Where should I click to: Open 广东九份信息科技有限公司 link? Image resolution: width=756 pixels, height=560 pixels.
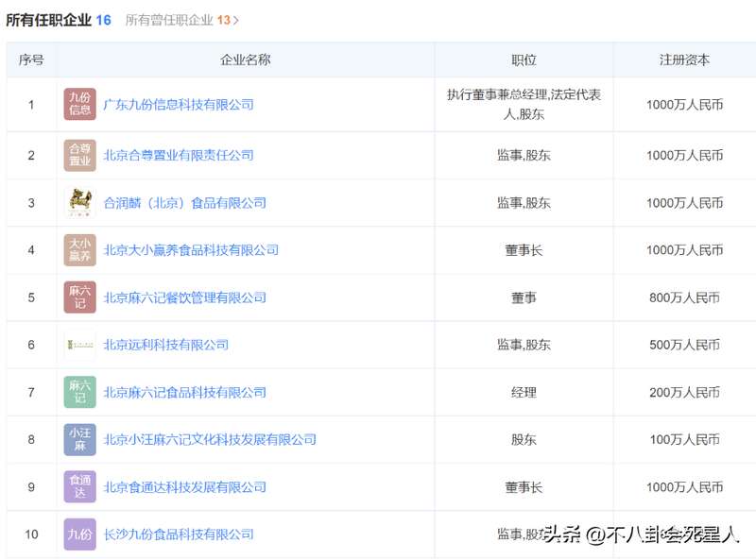pyautogui.click(x=179, y=105)
